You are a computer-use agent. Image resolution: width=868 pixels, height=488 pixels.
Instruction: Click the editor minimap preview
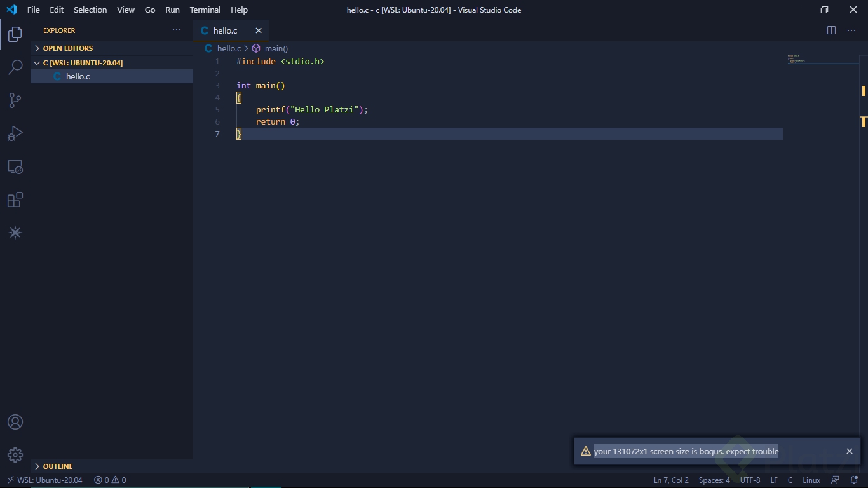[x=823, y=60]
